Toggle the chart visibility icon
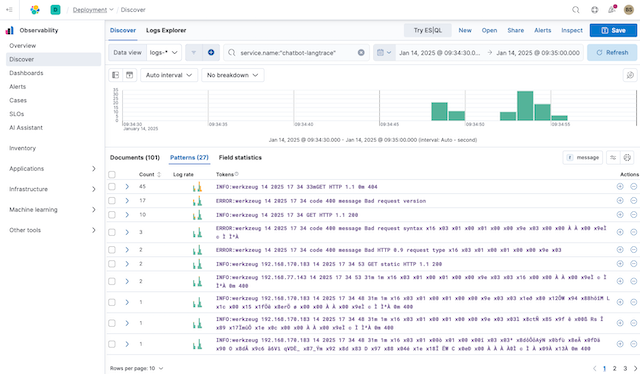The image size is (640, 374). point(129,75)
